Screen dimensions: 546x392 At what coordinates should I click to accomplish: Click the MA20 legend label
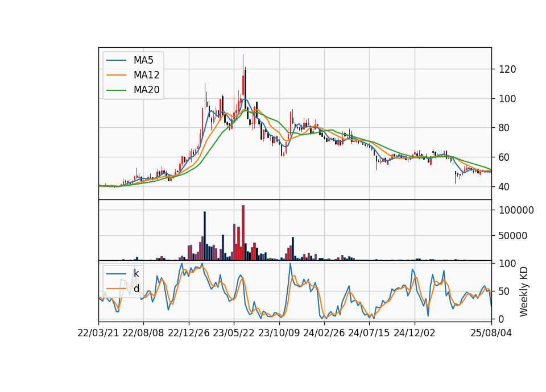pyautogui.click(x=146, y=90)
